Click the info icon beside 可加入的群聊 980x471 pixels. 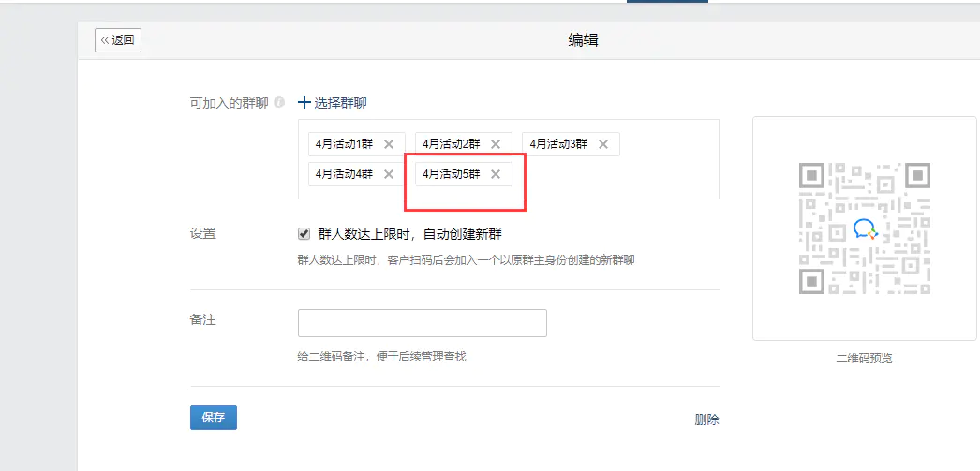click(x=279, y=103)
